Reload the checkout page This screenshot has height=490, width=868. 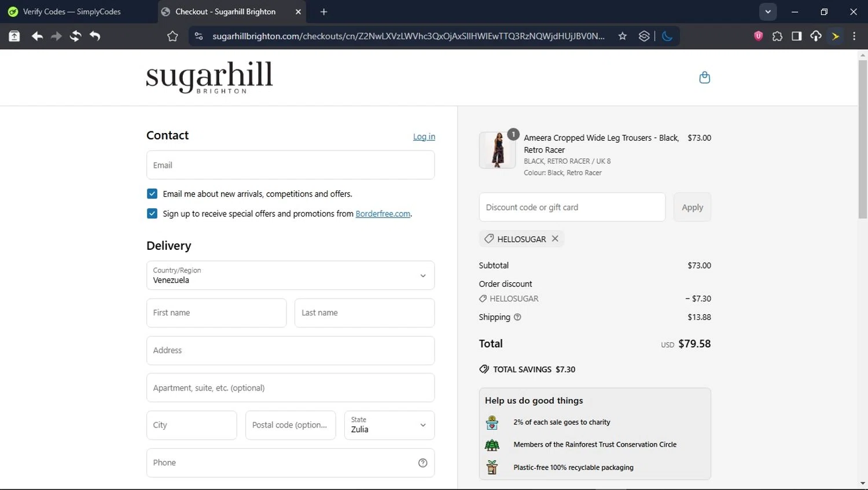click(x=75, y=36)
